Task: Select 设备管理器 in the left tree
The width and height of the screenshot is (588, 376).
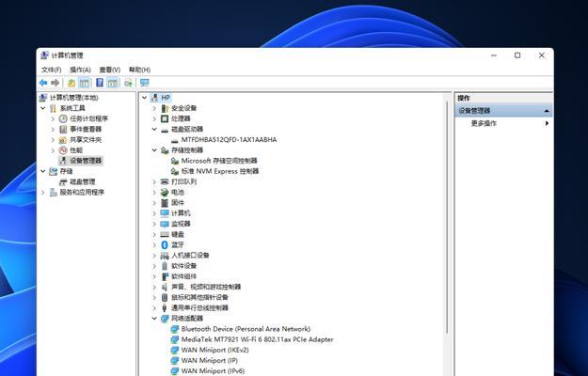Action: click(x=86, y=161)
